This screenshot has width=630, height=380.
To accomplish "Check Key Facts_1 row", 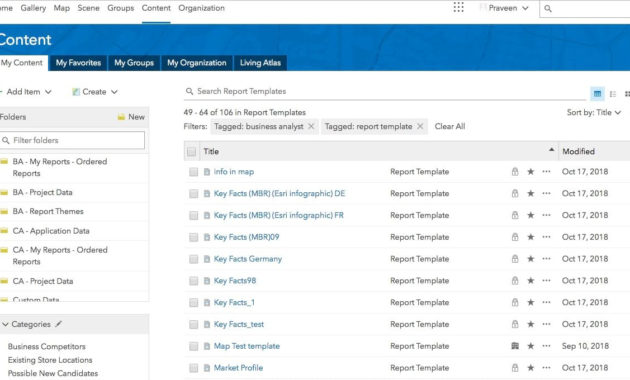I will (194, 302).
